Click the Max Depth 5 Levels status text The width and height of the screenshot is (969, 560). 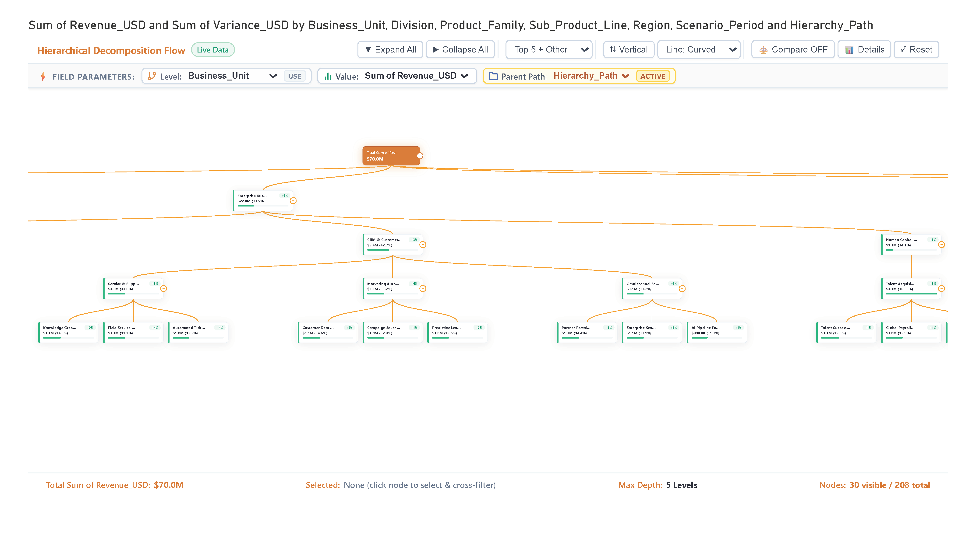click(x=658, y=485)
